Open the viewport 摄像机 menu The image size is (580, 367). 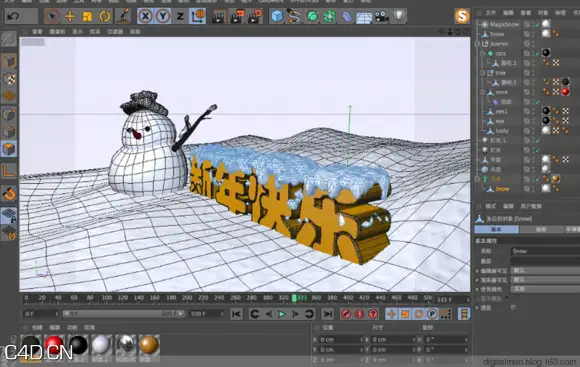click(x=57, y=32)
